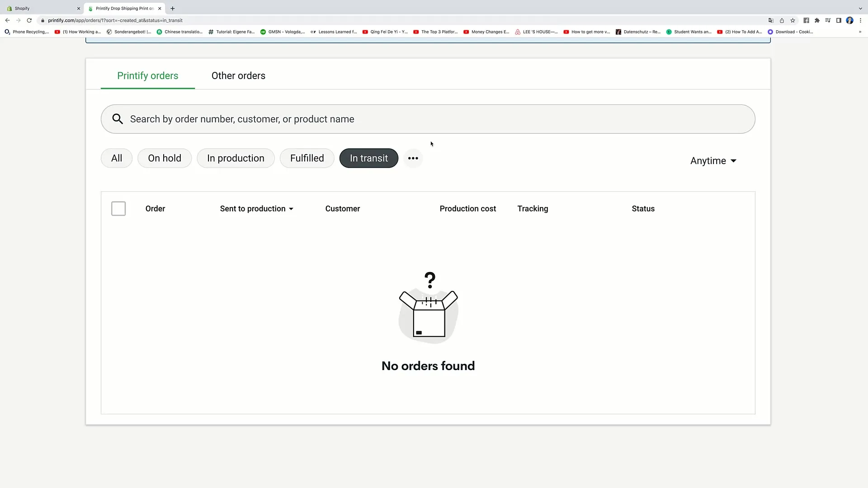
Task: Select the 'In production' filter button
Action: [236, 158]
